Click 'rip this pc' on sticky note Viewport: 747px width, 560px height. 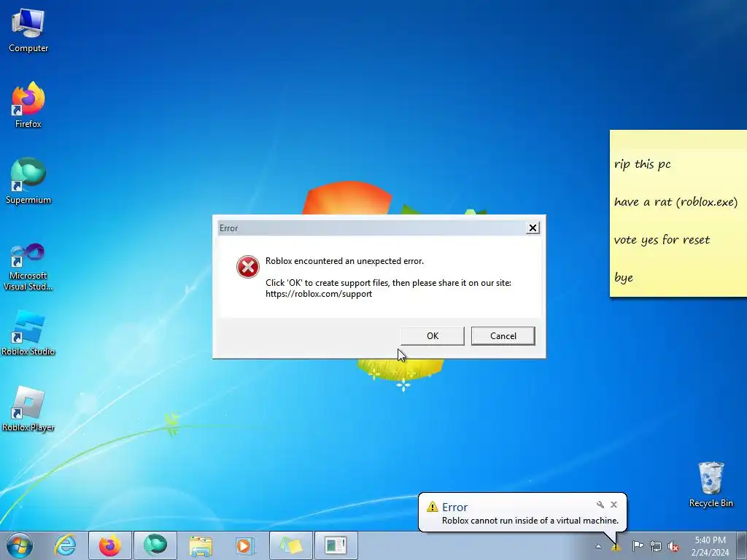pos(642,164)
